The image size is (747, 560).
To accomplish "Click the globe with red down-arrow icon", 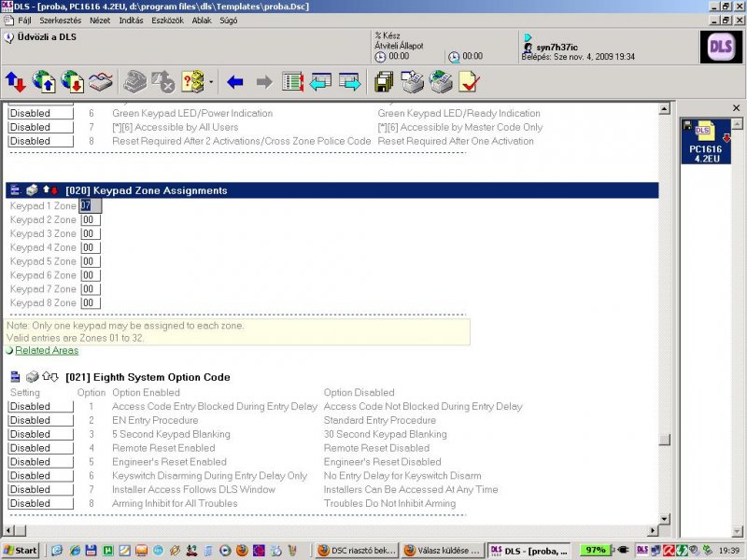I will tap(73, 81).
